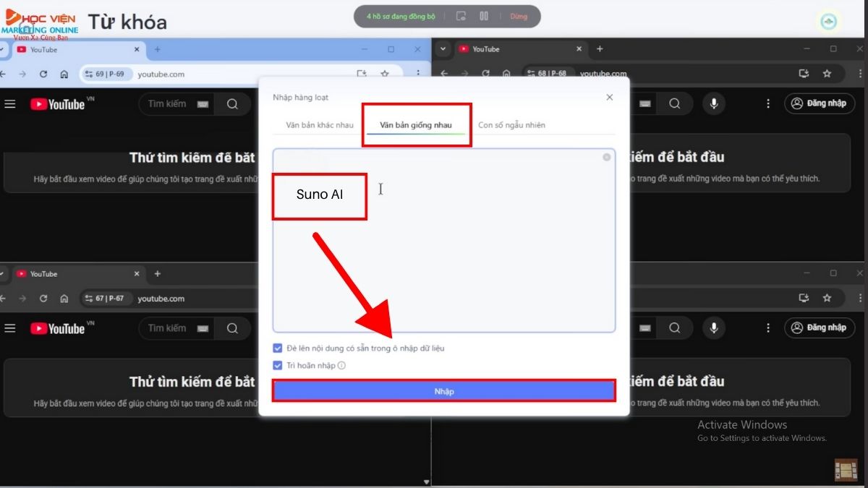
Task: Click the 'Nhập' import button
Action: (x=443, y=390)
